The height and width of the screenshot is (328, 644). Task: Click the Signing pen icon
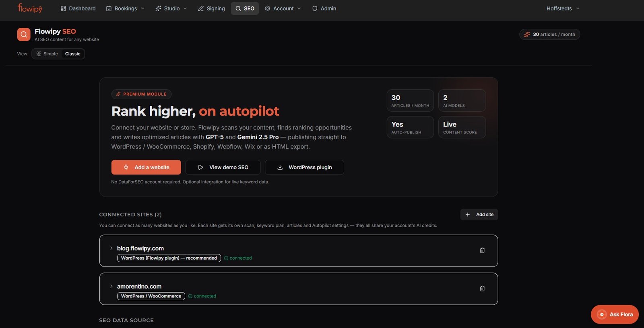tap(201, 8)
